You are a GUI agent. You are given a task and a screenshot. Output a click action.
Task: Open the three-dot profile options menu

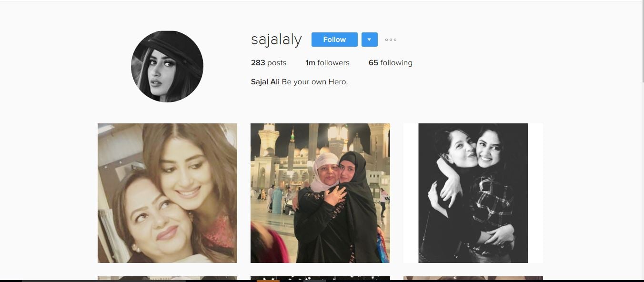(x=391, y=40)
